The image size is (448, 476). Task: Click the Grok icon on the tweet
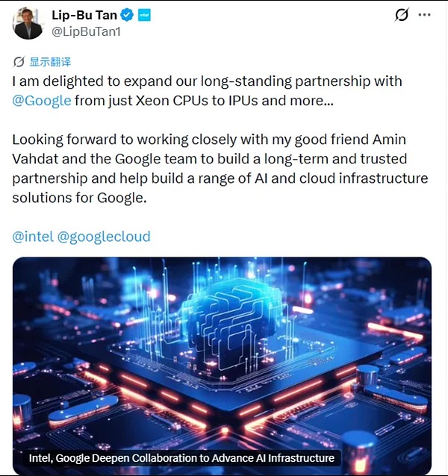click(401, 15)
